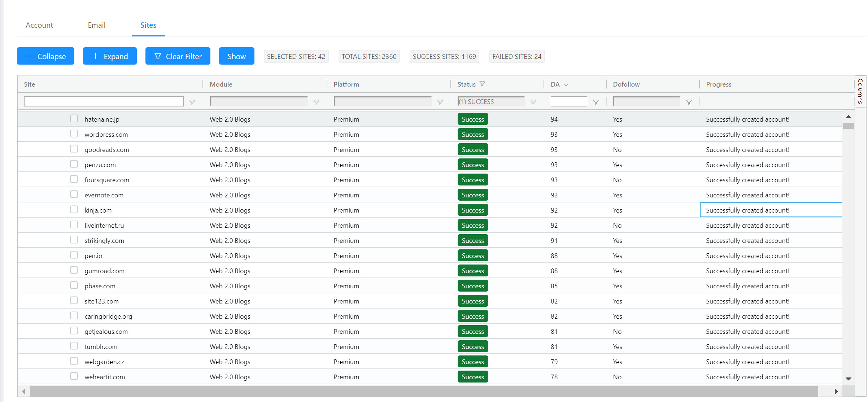Open the Email tab

(97, 25)
